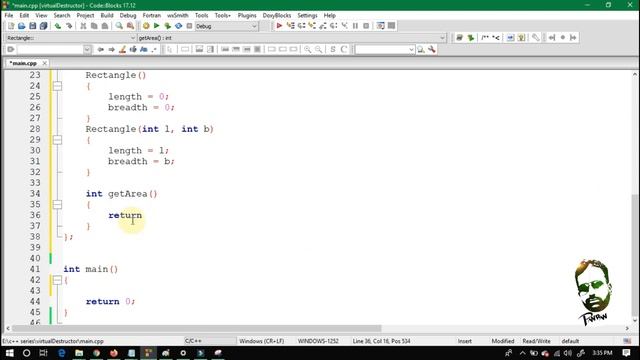This screenshot has width=640, height=360.
Task: Jump forward with the right arrow button
Action: [111, 49]
